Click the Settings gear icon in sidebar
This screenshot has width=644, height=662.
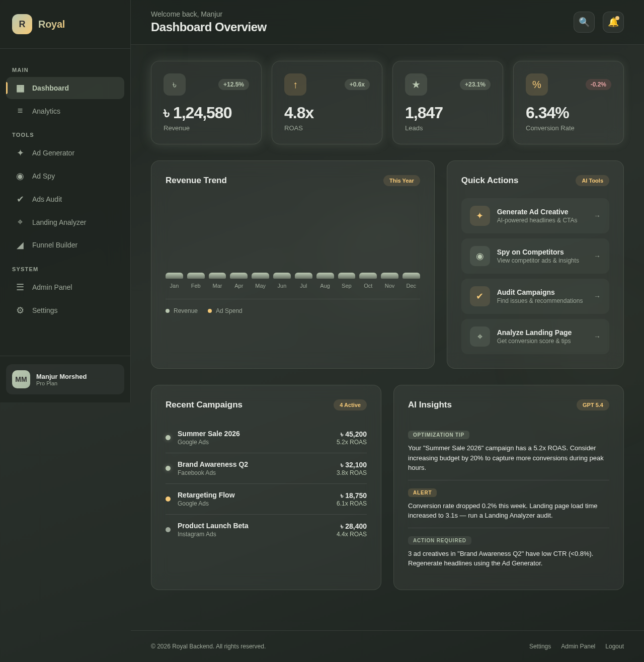coord(20,310)
